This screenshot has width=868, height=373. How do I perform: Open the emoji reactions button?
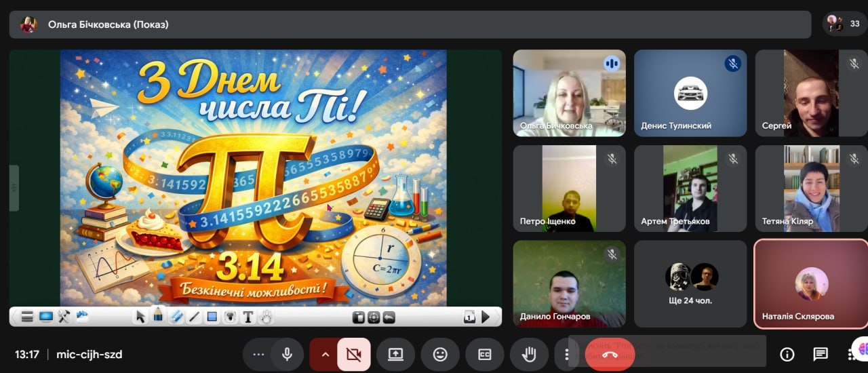440,354
